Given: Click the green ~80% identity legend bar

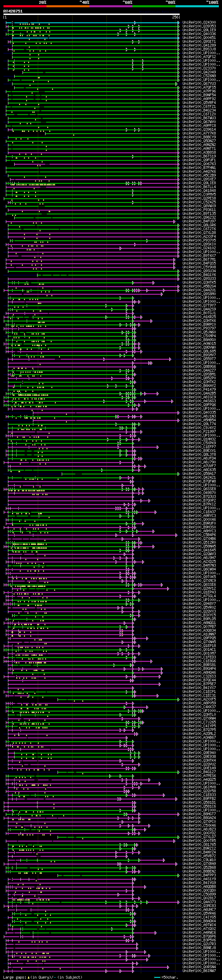Looking at the screenshot, I should 154,6.
